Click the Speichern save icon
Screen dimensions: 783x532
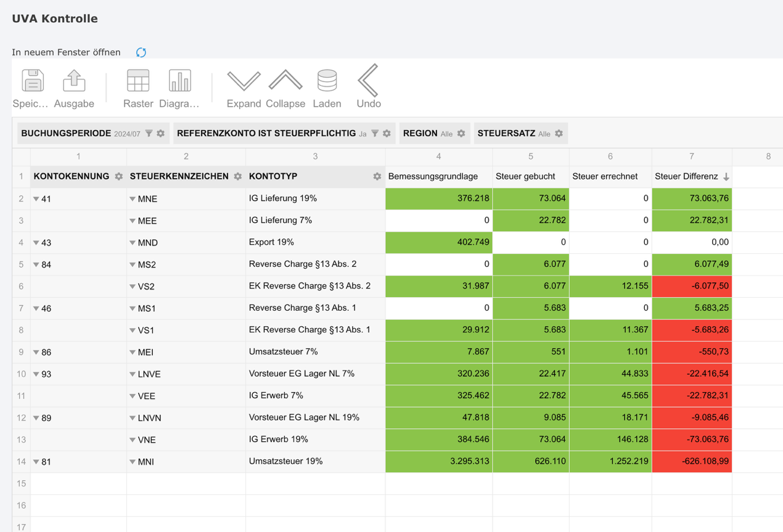pos(32,81)
